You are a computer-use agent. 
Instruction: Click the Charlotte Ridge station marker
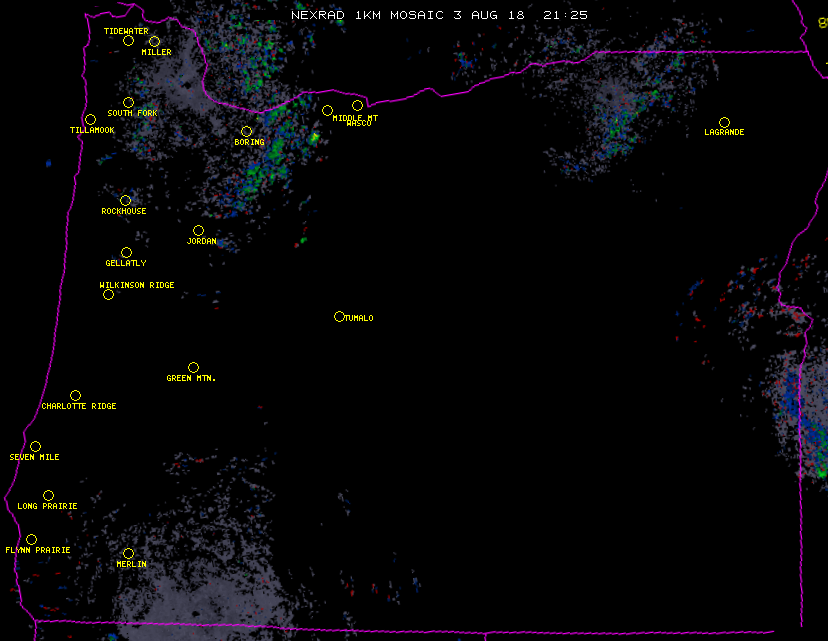[75, 396]
